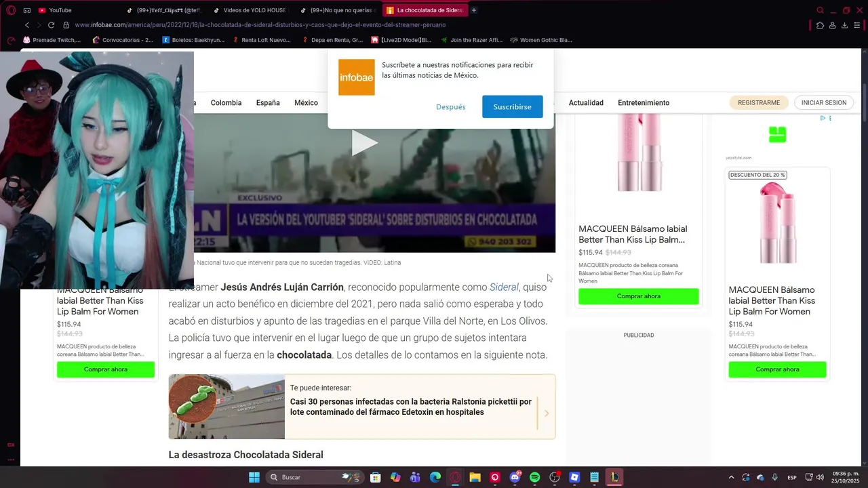The height and width of the screenshot is (488, 868).
Task: Click Suscribirse in the notification popup
Action: pyautogui.click(x=513, y=107)
